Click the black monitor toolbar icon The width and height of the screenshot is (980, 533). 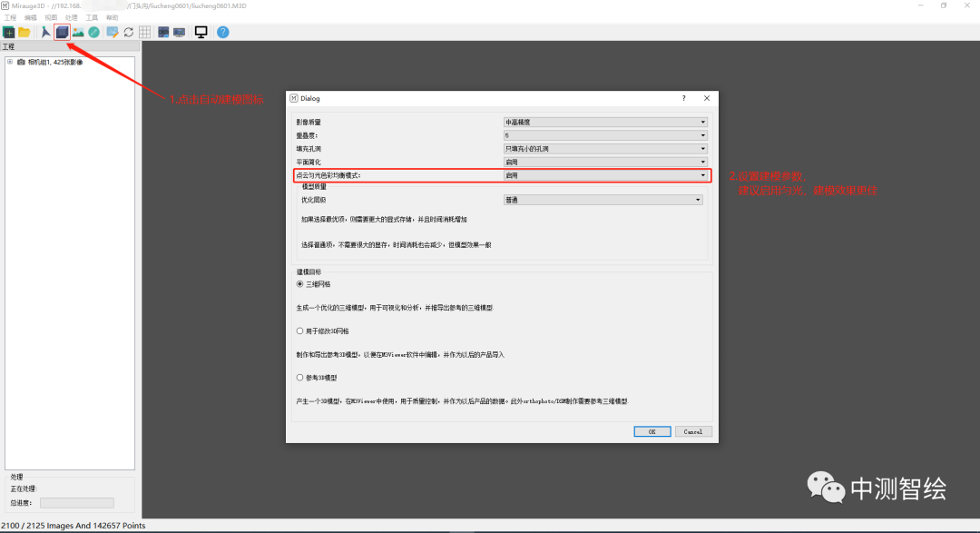(201, 32)
